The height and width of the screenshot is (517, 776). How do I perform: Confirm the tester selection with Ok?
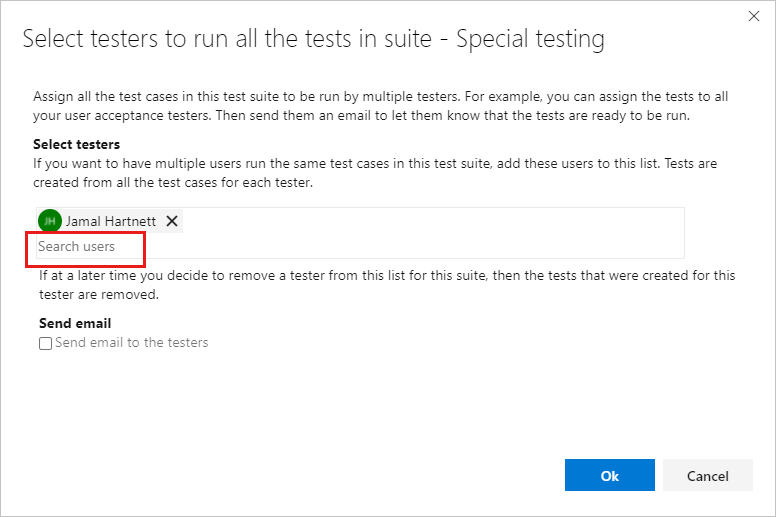point(609,476)
